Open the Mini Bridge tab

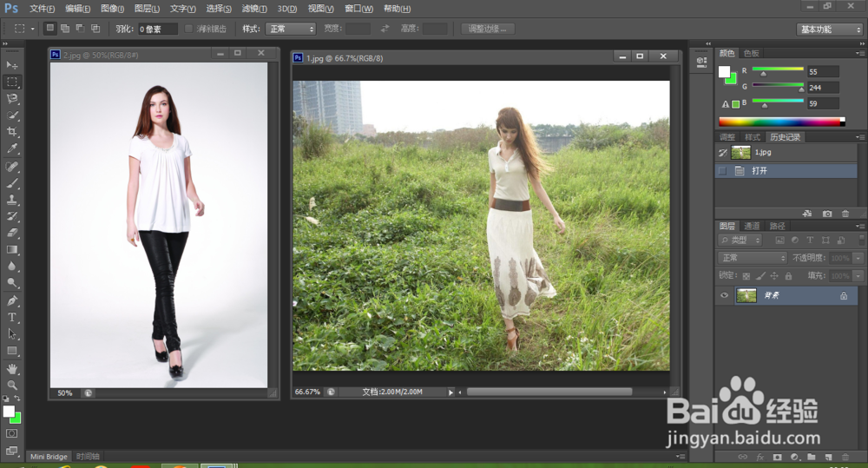[x=49, y=457]
